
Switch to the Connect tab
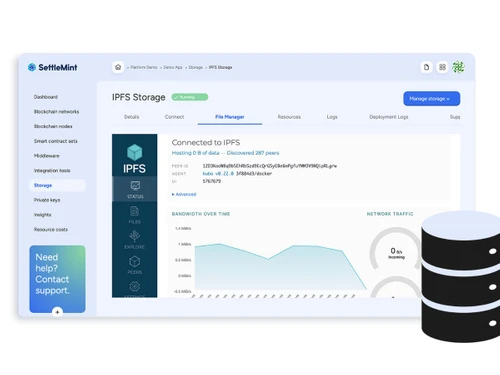click(174, 117)
